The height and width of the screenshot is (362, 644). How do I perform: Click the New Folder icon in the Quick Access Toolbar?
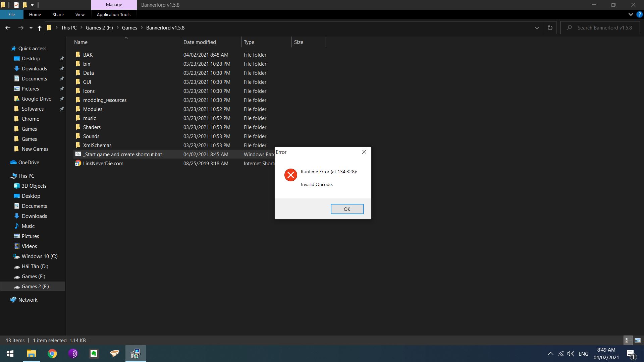click(25, 5)
